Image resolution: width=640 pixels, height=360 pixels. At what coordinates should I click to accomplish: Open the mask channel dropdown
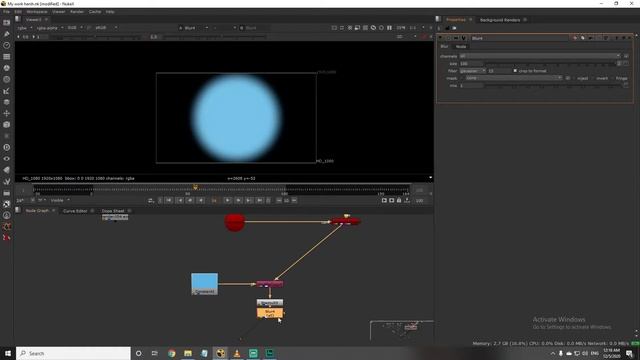[514, 78]
